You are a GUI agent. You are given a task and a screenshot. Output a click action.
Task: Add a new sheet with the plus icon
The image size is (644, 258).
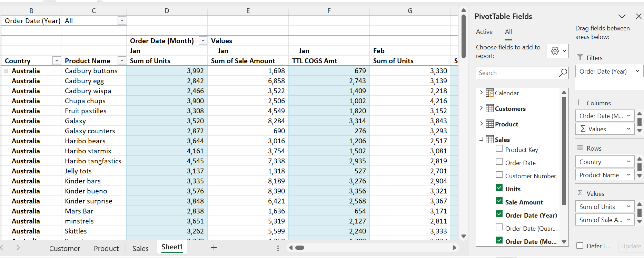(214, 248)
